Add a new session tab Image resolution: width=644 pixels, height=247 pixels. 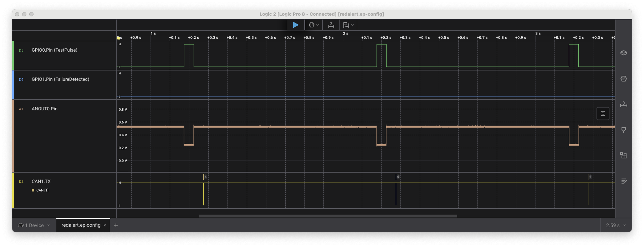(116, 225)
